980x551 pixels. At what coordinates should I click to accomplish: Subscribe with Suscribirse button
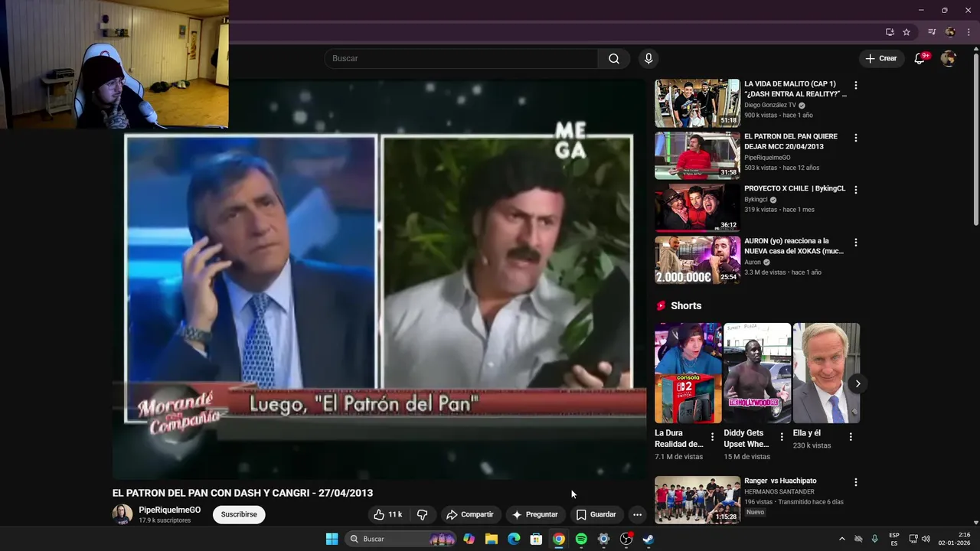click(x=239, y=515)
